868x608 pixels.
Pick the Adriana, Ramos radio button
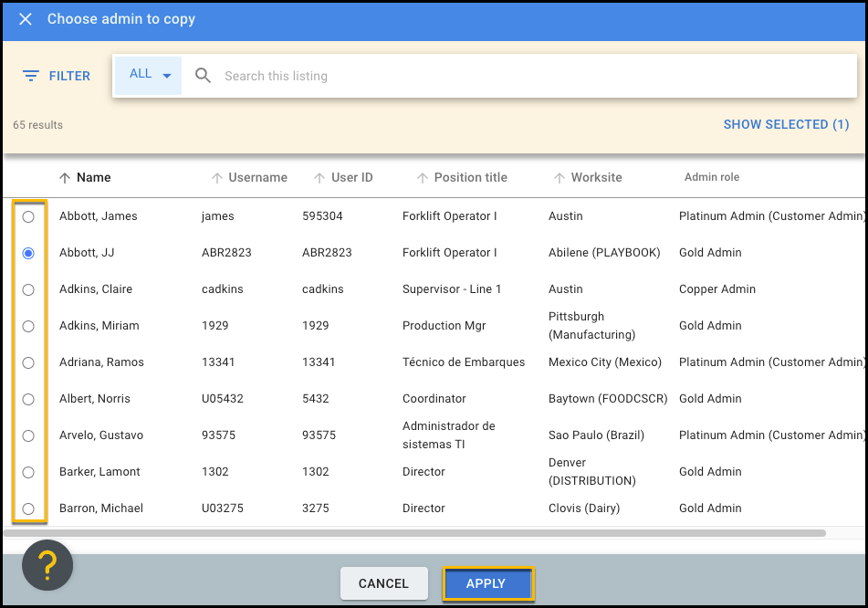(28, 362)
